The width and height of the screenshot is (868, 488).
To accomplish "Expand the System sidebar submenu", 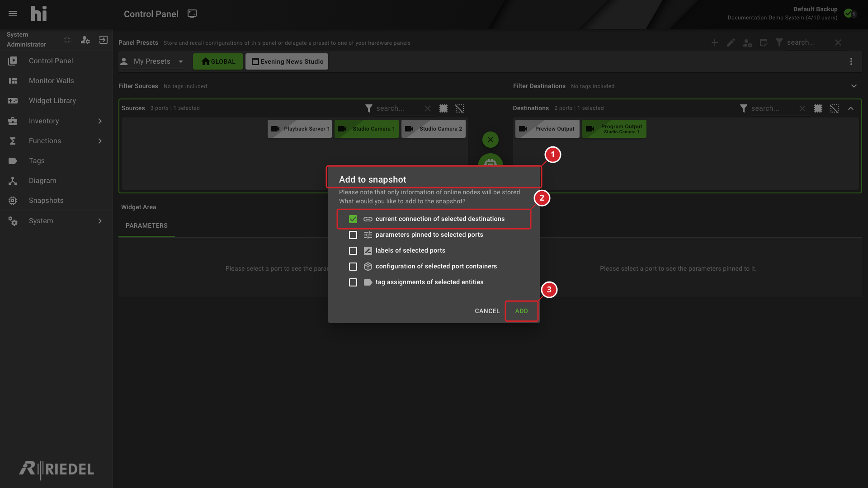I will 100,221.
